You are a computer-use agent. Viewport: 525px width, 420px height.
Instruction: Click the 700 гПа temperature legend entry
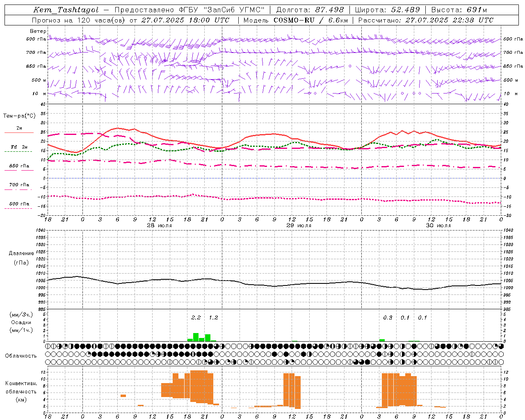(x=19, y=185)
